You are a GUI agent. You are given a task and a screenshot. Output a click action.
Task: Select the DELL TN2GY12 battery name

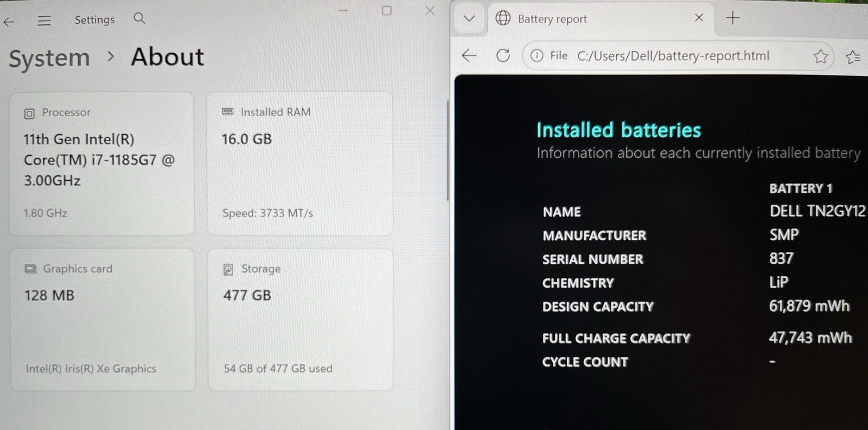coord(818,211)
